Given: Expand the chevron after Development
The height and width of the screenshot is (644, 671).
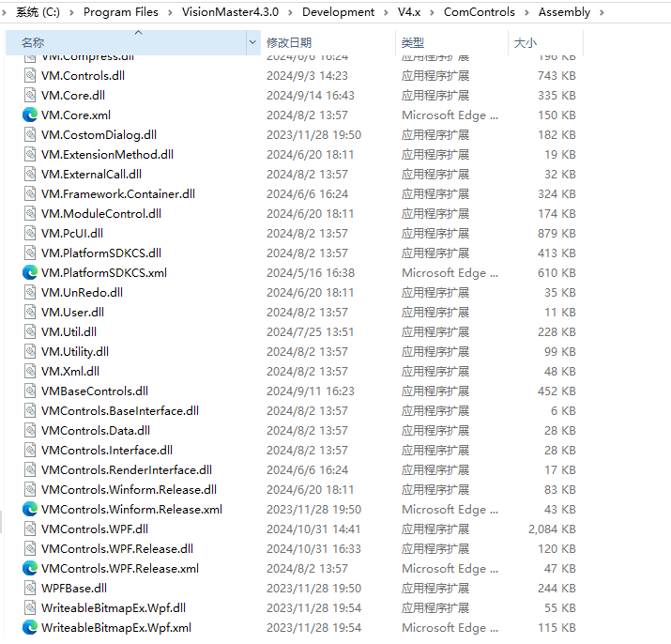Looking at the screenshot, I should click(x=386, y=12).
